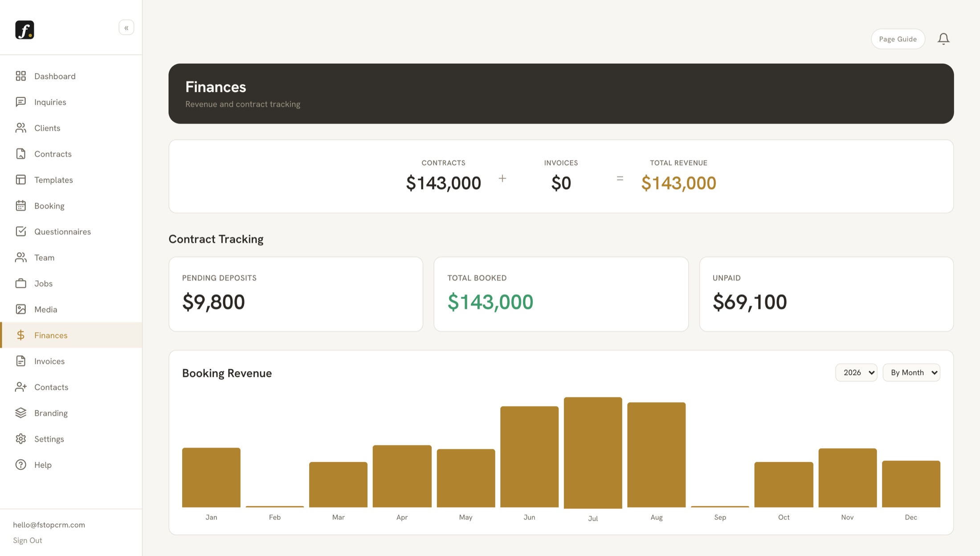
Task: Click the Pending Deposits $9,800 card
Action: [296, 294]
